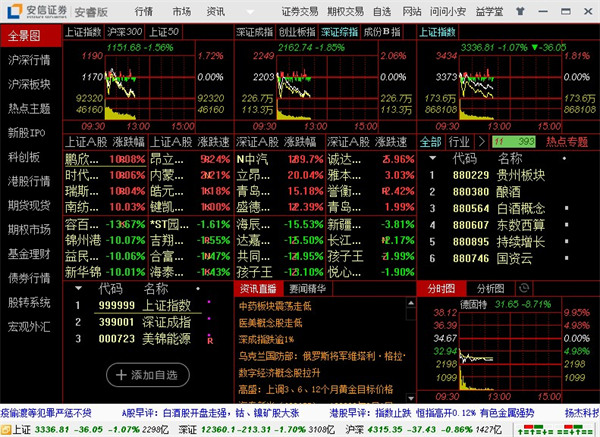
Task: Switch to 分析图 chart tab
Action: pos(491,289)
